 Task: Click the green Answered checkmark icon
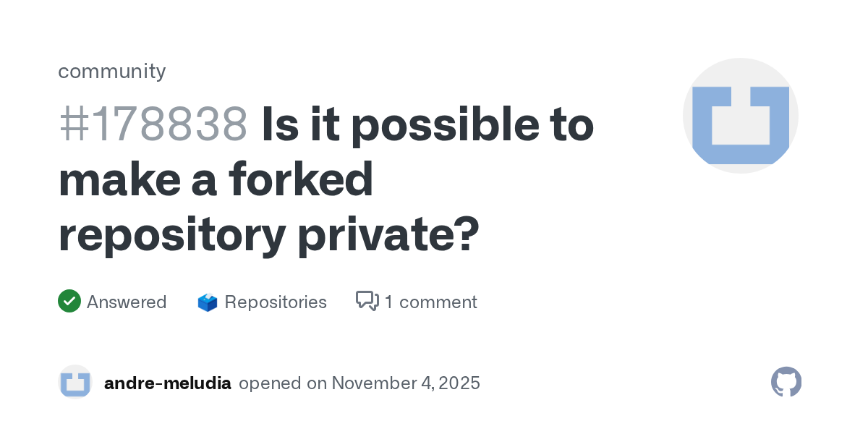pyautogui.click(x=69, y=301)
